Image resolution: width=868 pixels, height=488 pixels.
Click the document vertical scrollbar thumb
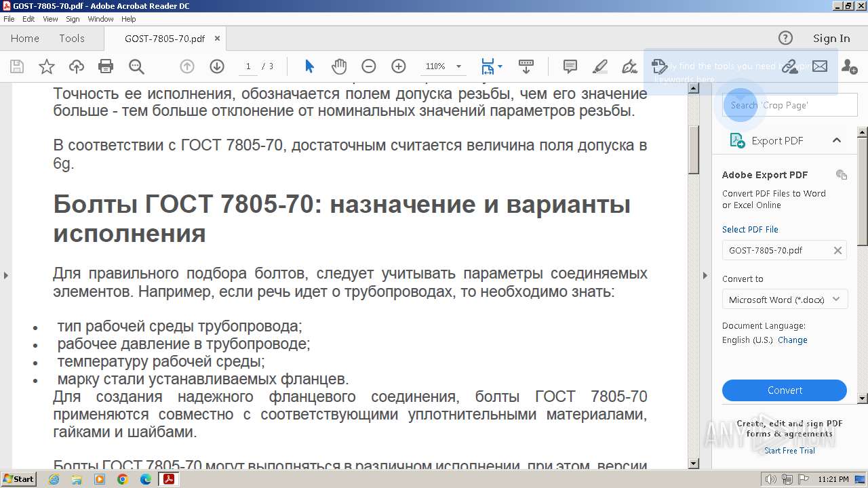(694, 150)
